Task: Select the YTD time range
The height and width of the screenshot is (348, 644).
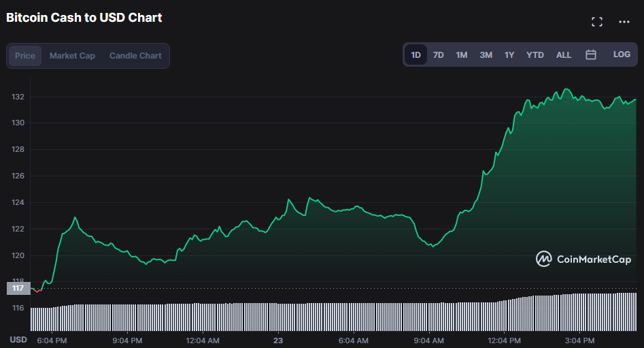Action: pyautogui.click(x=535, y=54)
